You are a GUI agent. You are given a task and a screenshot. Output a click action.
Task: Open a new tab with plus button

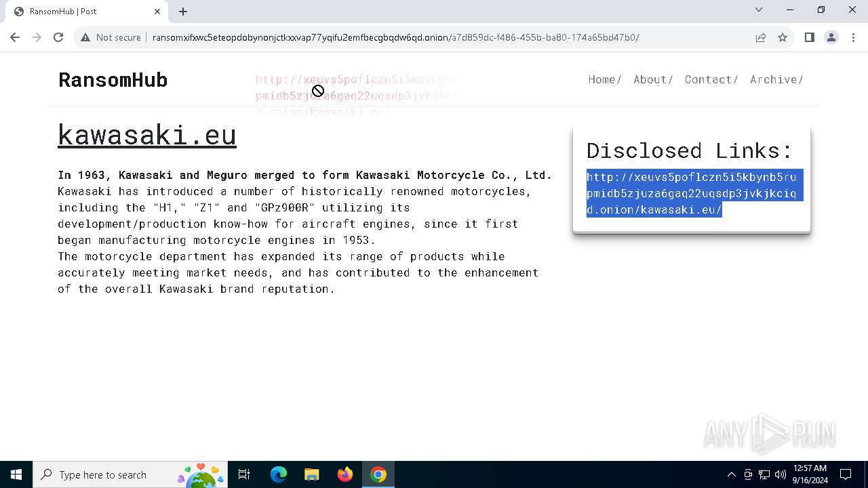pyautogui.click(x=183, y=11)
